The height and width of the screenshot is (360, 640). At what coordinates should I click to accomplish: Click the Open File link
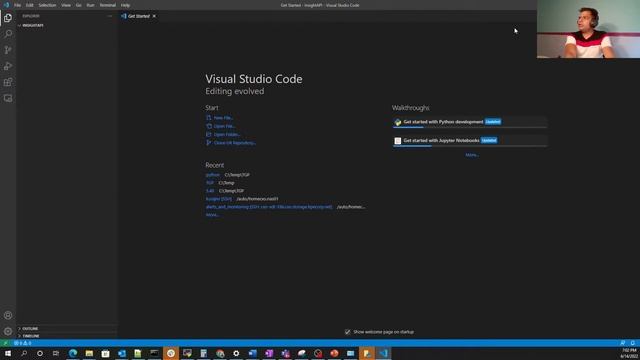click(224, 126)
